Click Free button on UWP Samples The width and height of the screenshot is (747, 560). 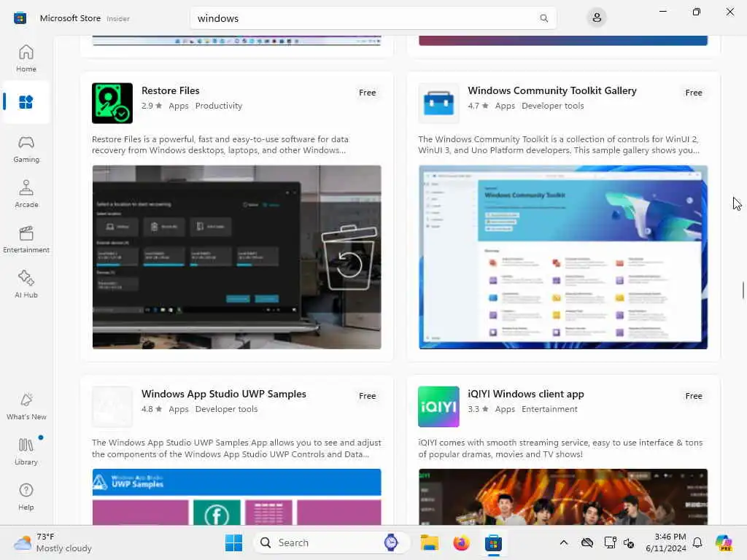368,396
